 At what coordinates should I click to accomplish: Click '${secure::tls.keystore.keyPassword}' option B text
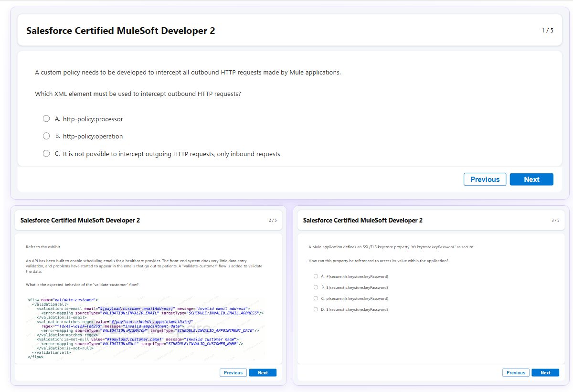point(357,287)
